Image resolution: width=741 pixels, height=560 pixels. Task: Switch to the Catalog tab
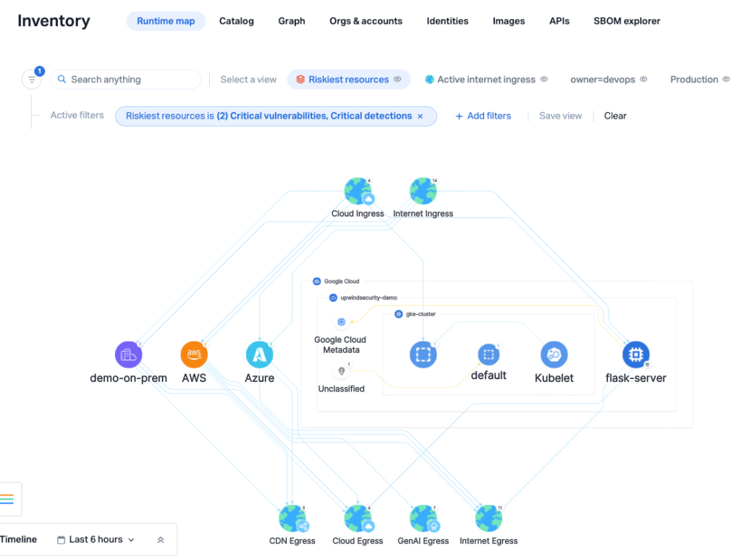tap(237, 21)
